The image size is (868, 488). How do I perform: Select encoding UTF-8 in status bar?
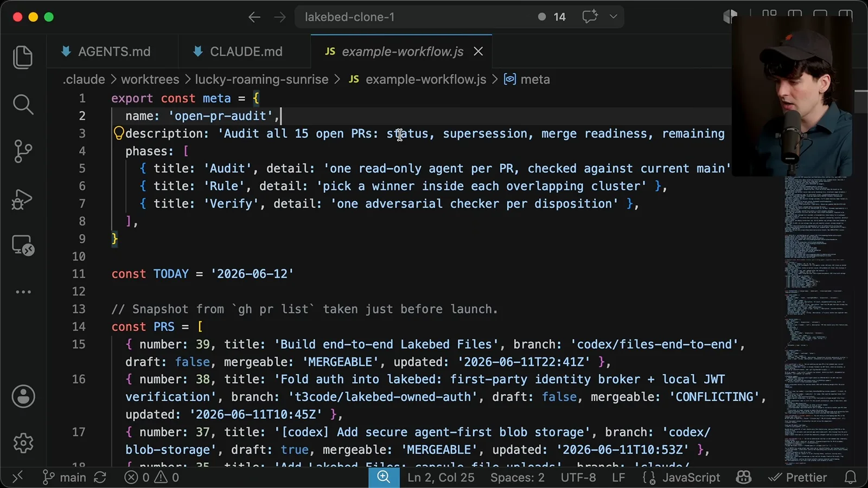point(578,477)
